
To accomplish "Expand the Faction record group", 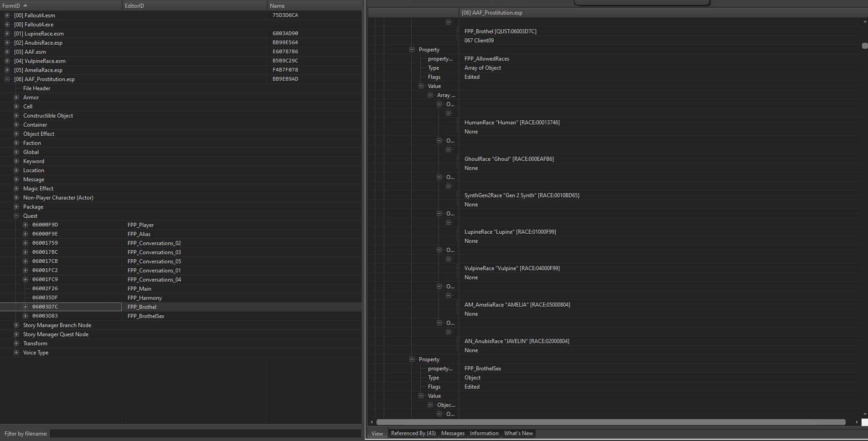I will tap(16, 143).
